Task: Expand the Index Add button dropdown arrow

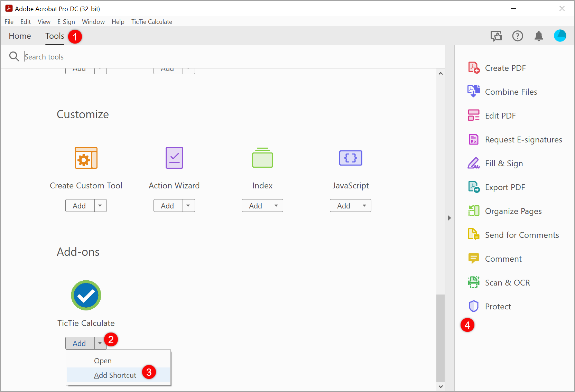Action: tap(277, 206)
